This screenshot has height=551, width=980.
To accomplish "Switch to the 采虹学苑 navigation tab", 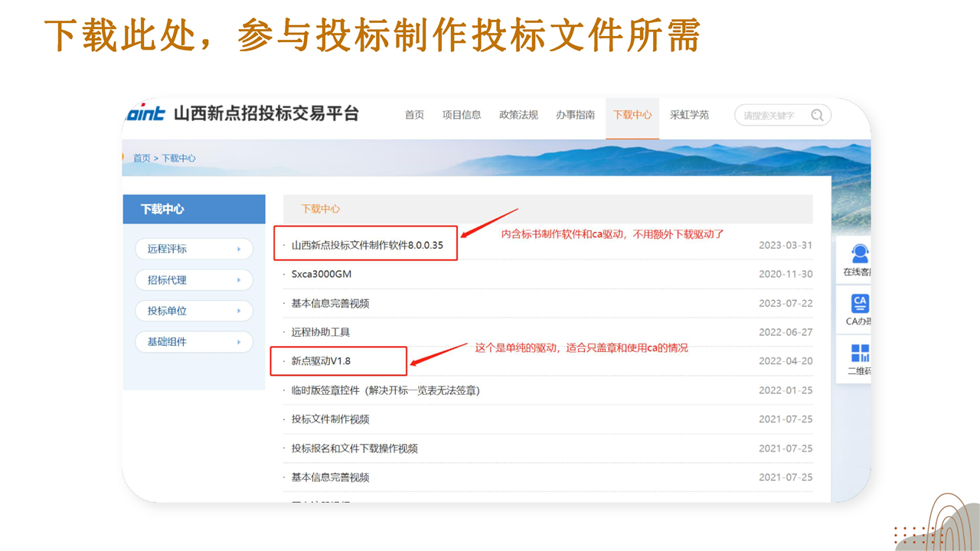I will pos(689,115).
